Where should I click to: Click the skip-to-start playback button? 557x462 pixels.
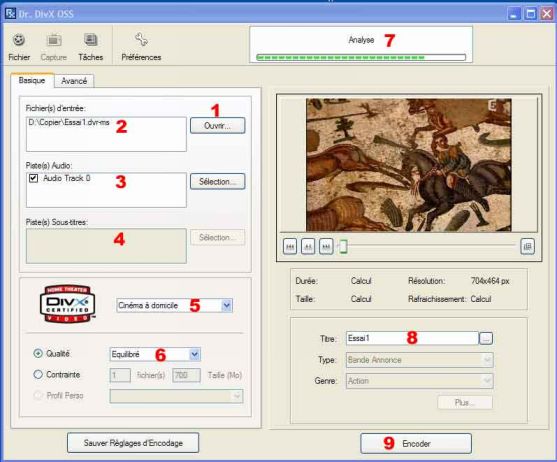coord(290,246)
